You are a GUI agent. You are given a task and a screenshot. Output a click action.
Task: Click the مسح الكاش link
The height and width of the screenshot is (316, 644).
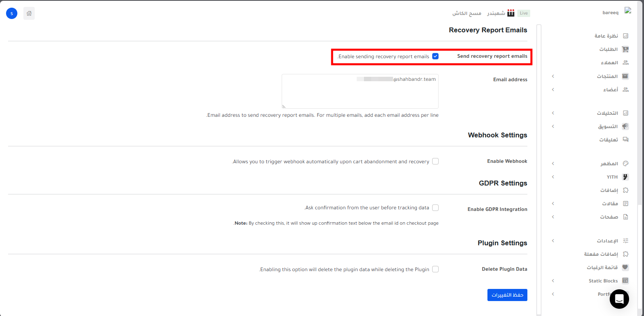466,13
